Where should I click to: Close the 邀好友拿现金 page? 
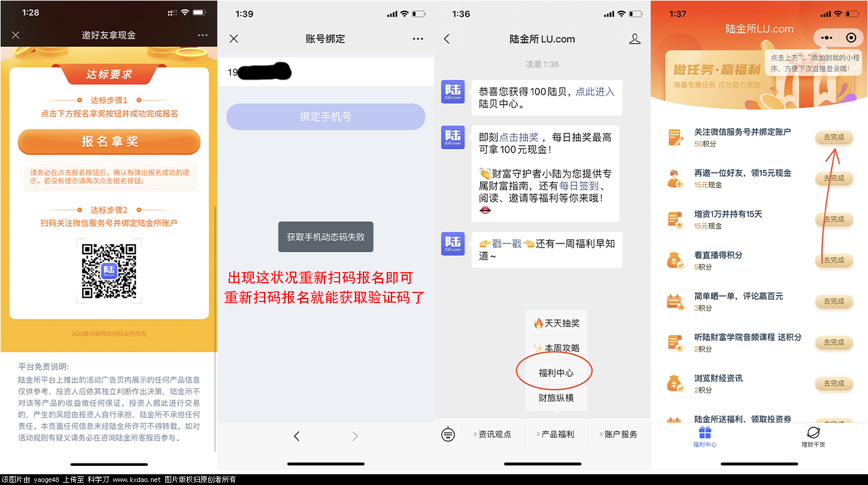(16, 35)
